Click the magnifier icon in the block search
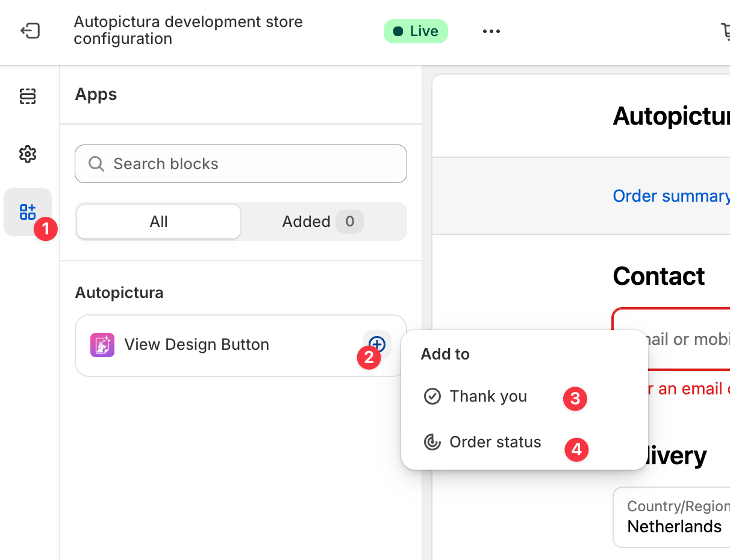The height and width of the screenshot is (560, 730). coord(96,163)
